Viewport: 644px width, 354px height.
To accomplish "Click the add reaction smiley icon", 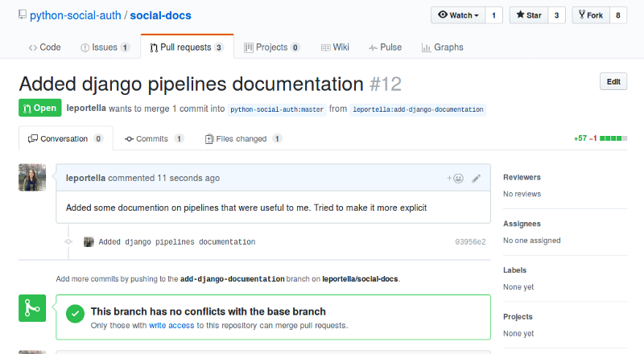I will pos(456,178).
